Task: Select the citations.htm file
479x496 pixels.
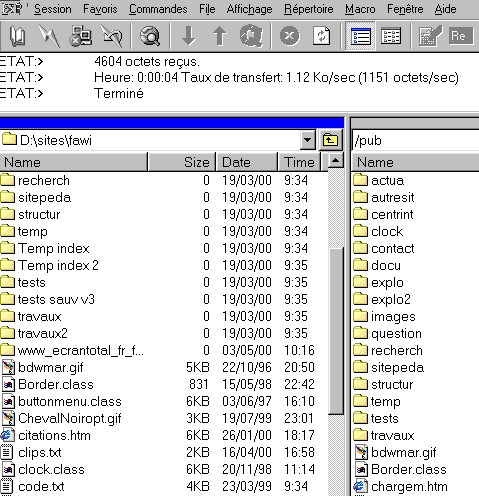Action: (54, 436)
